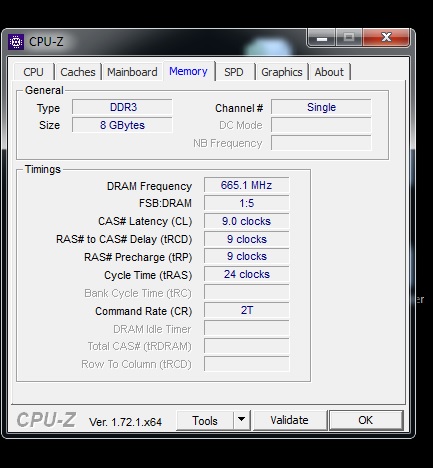433x468 pixels.
Task: Click the Single channel value
Action: (x=321, y=107)
